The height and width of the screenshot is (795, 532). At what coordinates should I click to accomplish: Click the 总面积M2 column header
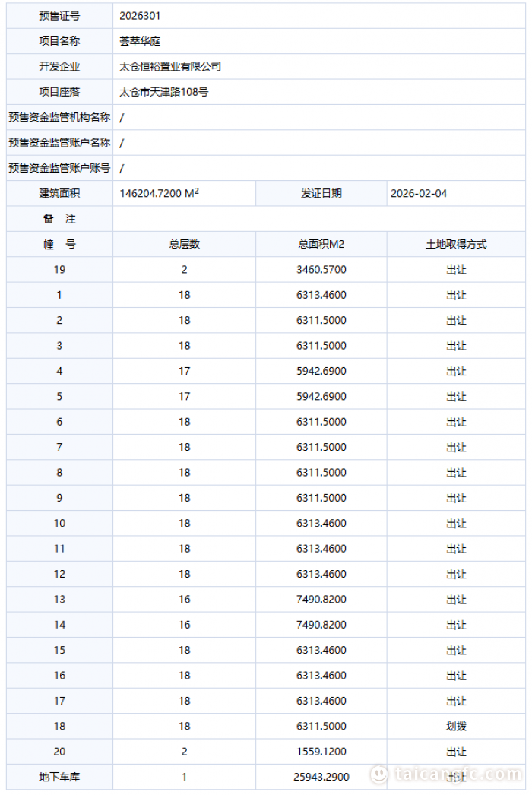(321, 244)
